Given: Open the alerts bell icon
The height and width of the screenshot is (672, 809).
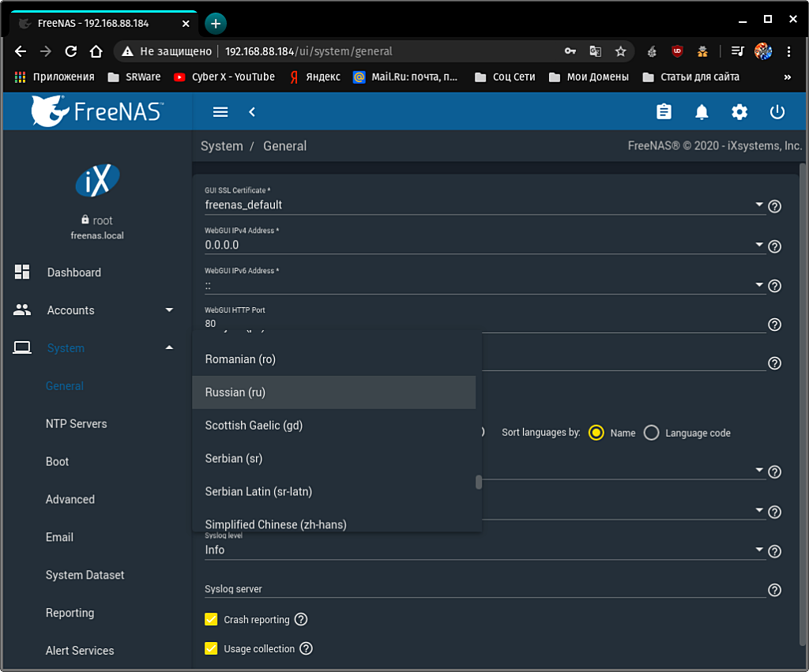Looking at the screenshot, I should tap(702, 112).
